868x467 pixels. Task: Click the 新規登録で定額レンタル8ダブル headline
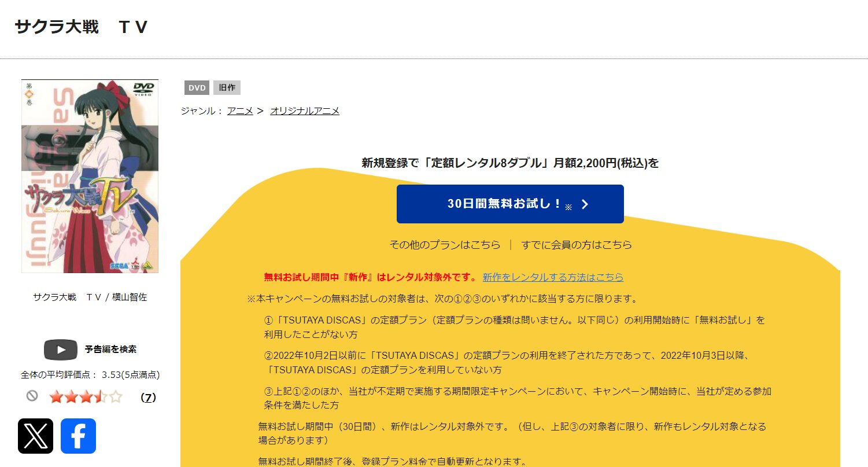click(x=510, y=163)
